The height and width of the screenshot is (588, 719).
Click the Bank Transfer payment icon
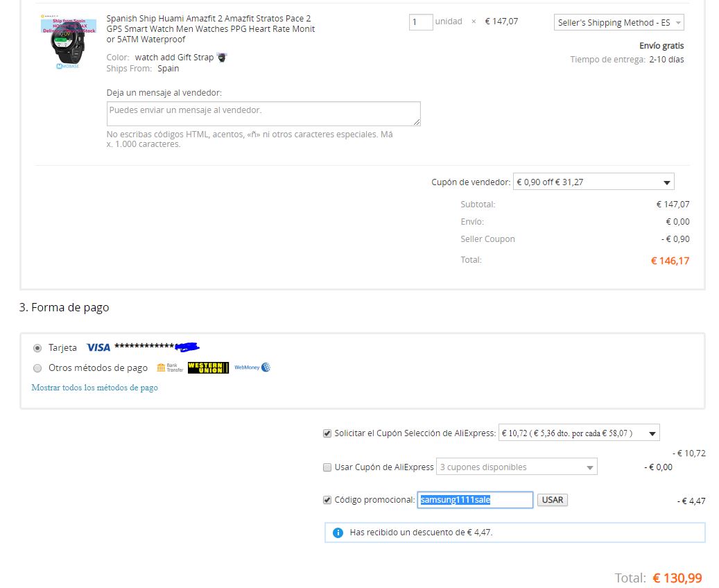(x=170, y=367)
